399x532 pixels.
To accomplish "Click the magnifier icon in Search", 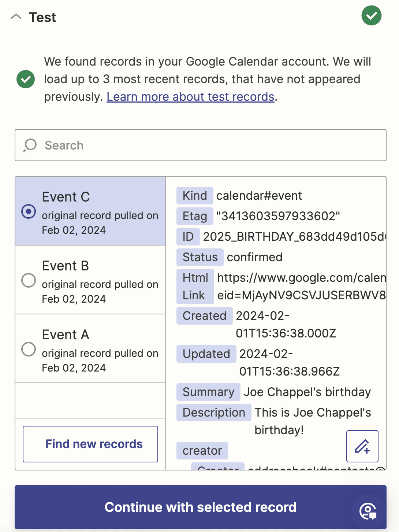I will 30,145.
